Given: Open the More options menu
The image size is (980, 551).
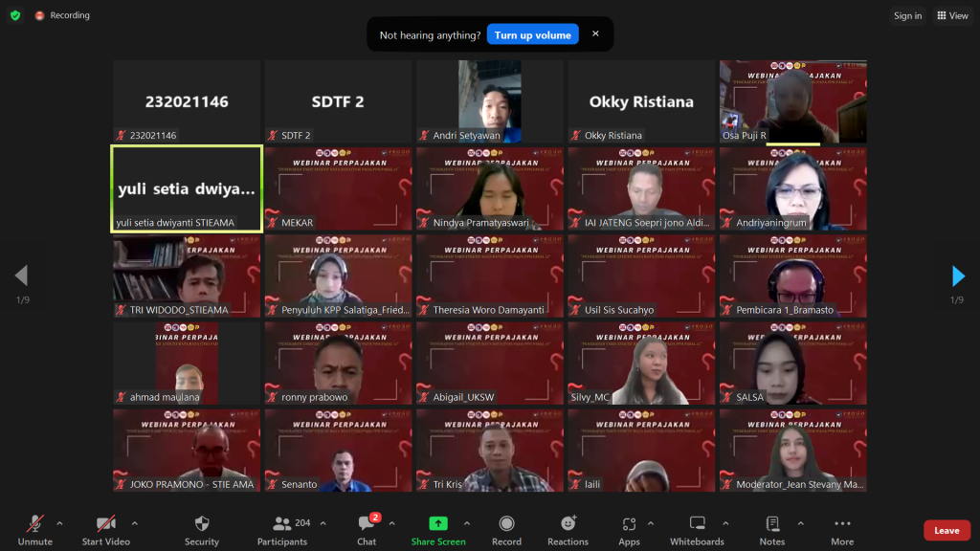Looking at the screenshot, I should (842, 530).
